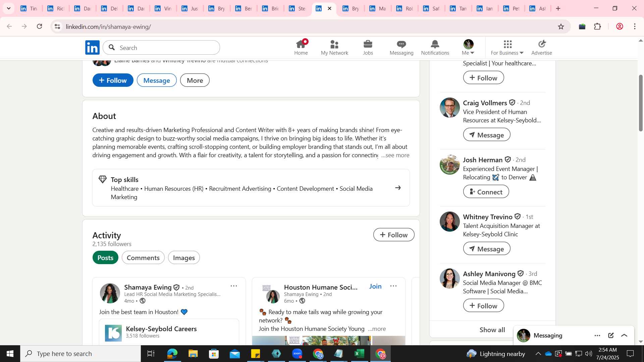Open options on Houston Humane Society post
Image resolution: width=644 pixels, height=362 pixels.
(393, 286)
